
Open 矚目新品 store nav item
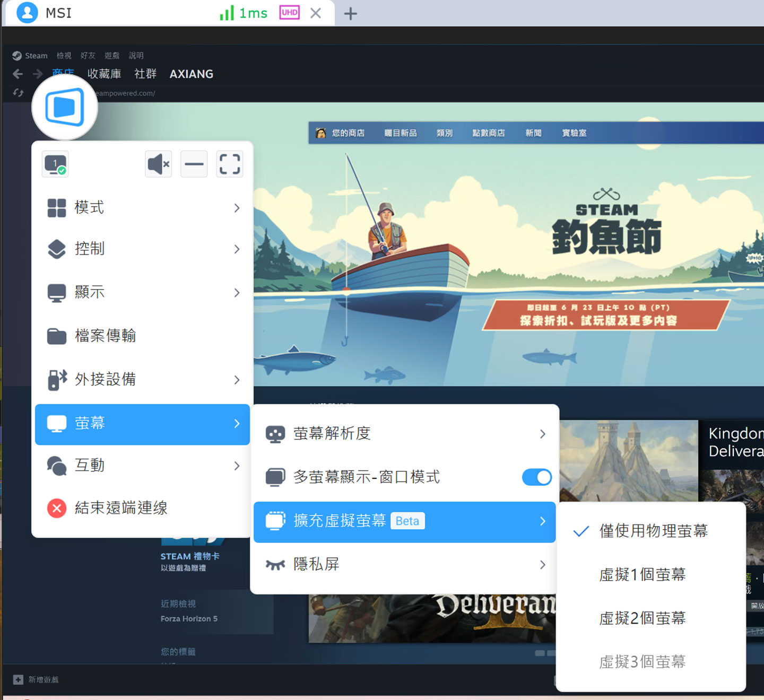[x=401, y=133]
